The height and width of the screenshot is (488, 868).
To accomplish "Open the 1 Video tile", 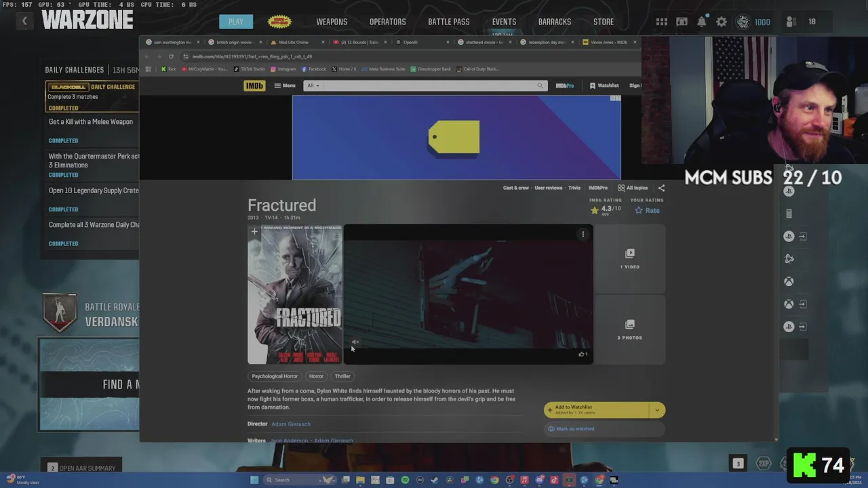I will point(629,259).
